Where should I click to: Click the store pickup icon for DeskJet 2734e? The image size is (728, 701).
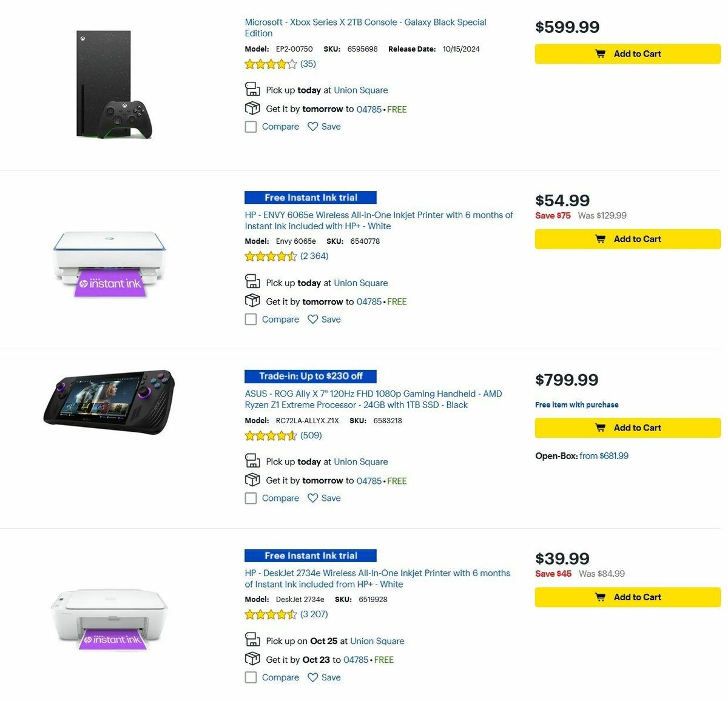[252, 639]
